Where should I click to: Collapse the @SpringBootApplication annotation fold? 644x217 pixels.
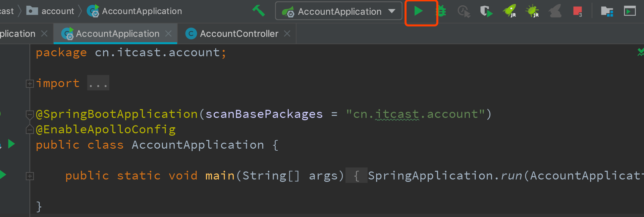click(30, 115)
